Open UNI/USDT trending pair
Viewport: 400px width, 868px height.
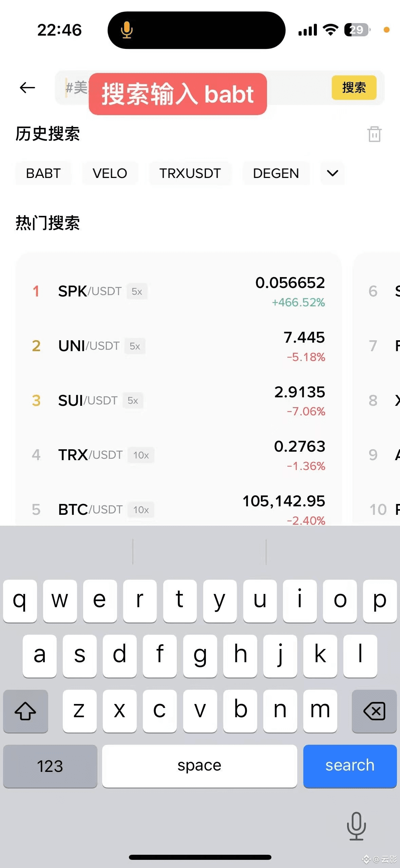click(x=178, y=346)
